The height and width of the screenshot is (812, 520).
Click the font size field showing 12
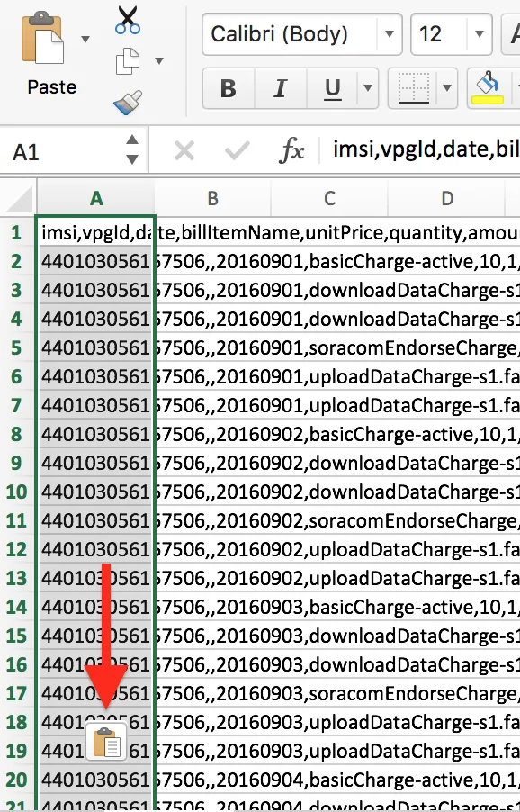click(x=439, y=34)
